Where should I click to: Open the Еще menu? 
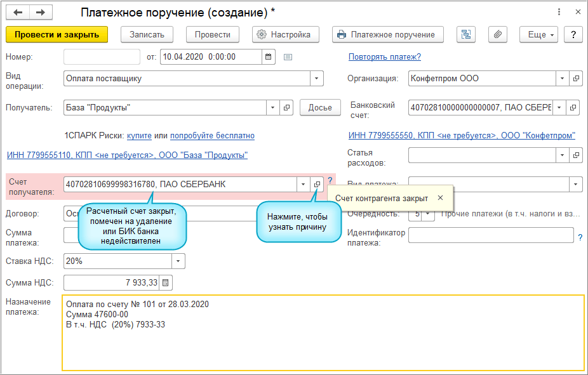541,35
